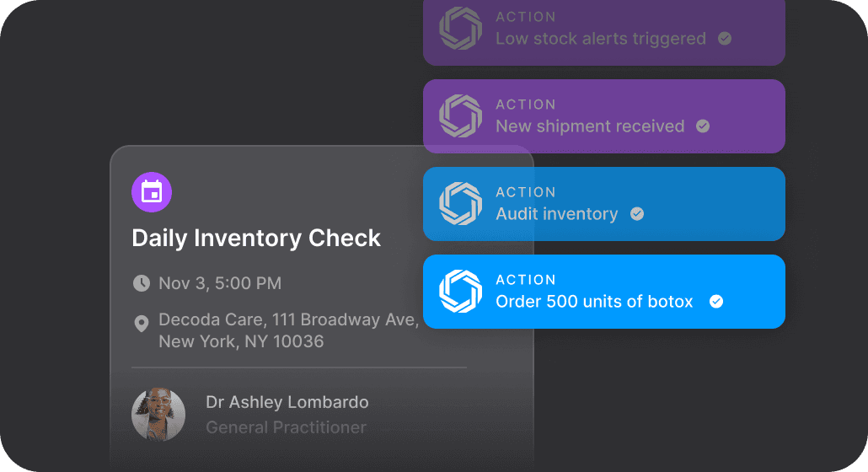Toggle checkmark next to Low stock alerts triggered

pyautogui.click(x=725, y=39)
